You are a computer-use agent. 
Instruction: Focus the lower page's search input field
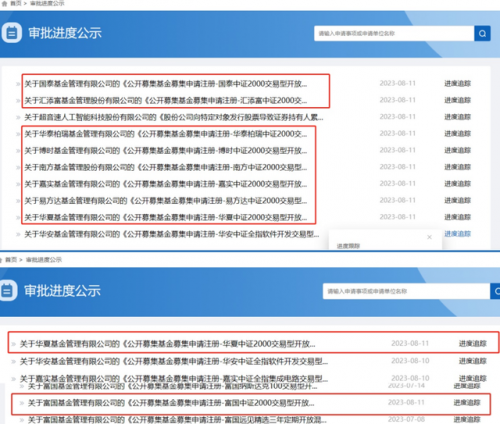tap(406, 291)
